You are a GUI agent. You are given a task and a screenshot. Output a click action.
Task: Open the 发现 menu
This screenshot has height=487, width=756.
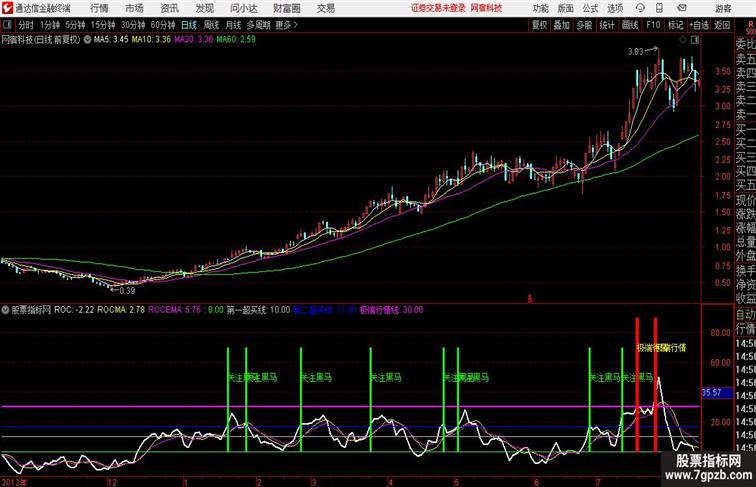click(x=204, y=8)
